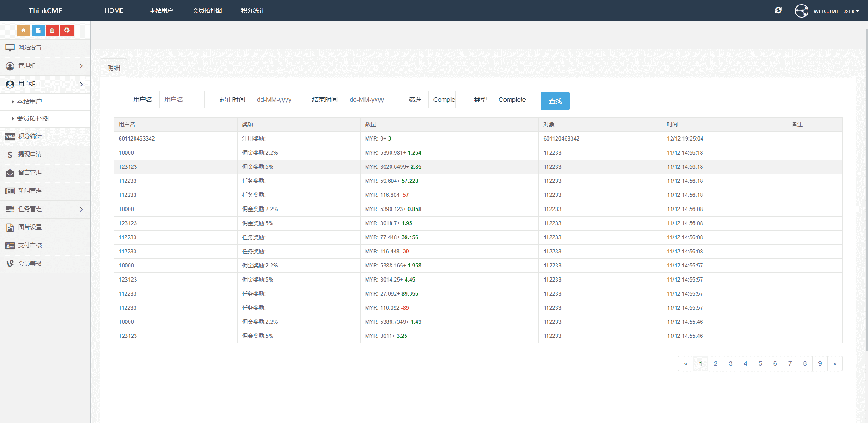Switch to the 明细 tab
The width and height of the screenshot is (868, 423).
click(x=114, y=68)
